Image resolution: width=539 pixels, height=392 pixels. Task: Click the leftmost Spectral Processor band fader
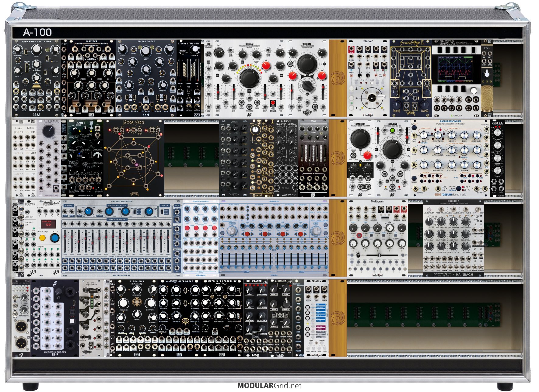(65, 240)
